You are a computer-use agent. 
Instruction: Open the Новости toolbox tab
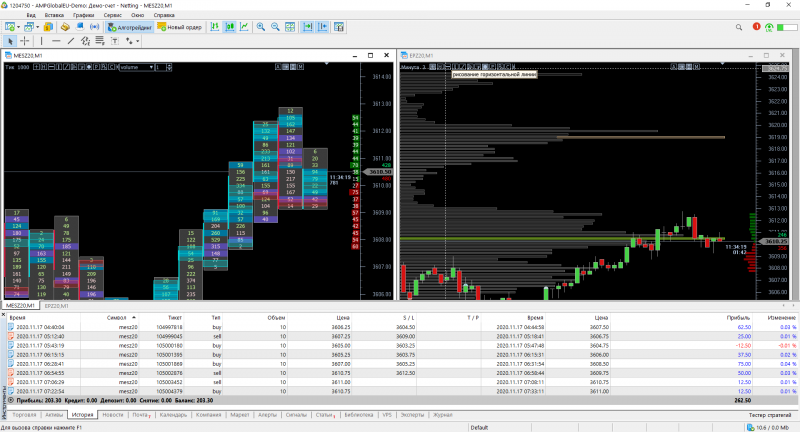(x=113, y=415)
